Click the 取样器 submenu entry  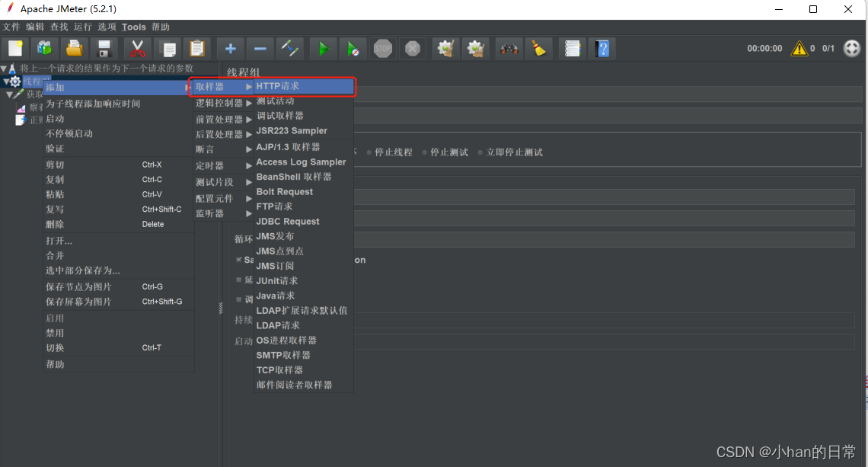tap(223, 86)
